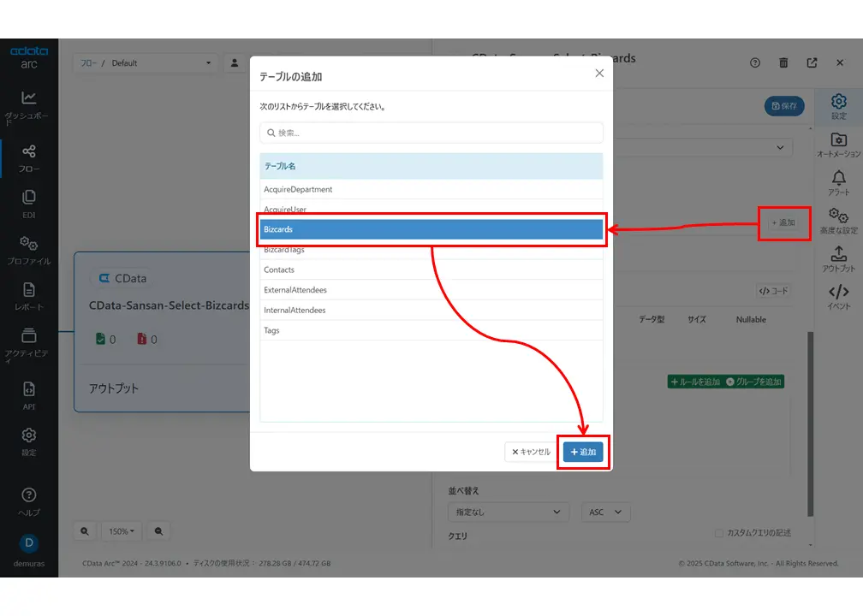This screenshot has height=616, width=863.
Task: Click the CData Arc logo
Action: (28, 57)
